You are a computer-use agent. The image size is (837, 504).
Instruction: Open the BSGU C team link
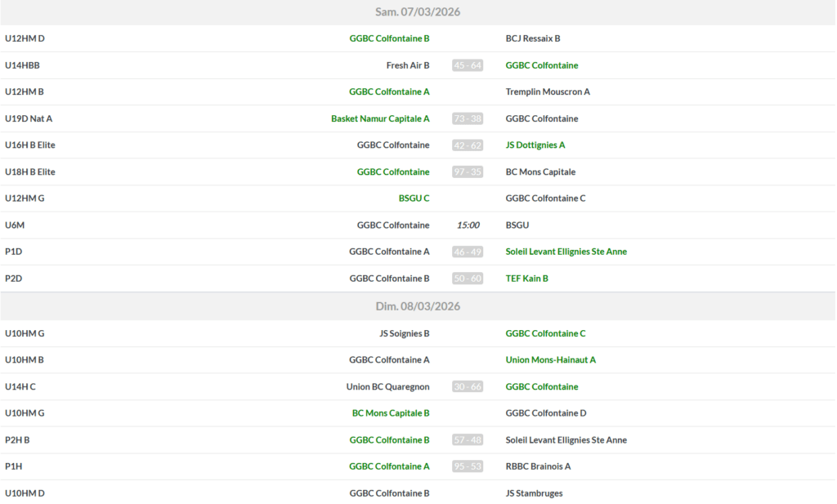(x=414, y=198)
